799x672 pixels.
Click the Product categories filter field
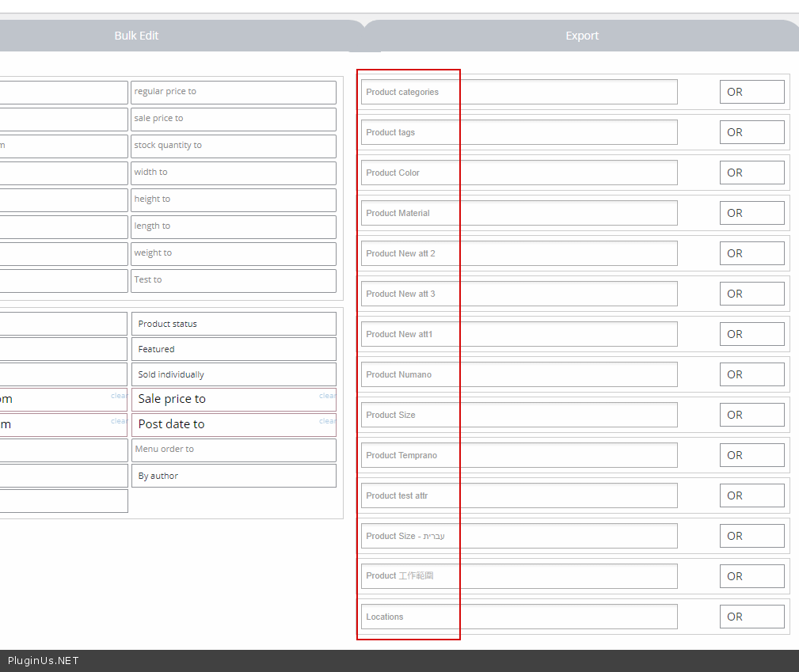(x=519, y=92)
